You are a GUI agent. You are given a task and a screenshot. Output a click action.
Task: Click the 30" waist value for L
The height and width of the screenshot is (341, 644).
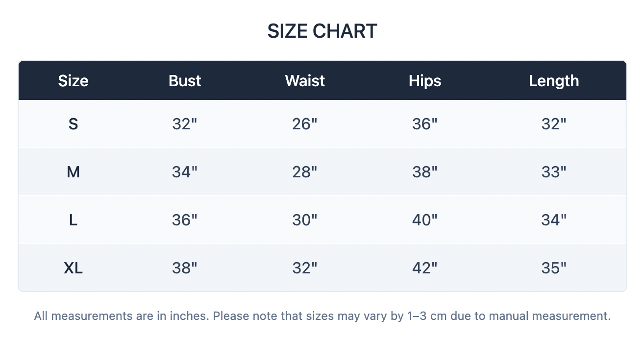click(305, 220)
